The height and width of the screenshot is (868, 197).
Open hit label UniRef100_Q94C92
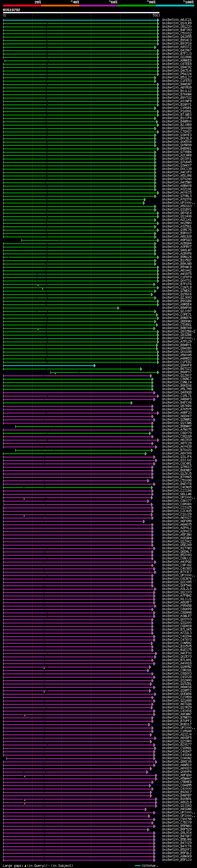click(x=177, y=67)
